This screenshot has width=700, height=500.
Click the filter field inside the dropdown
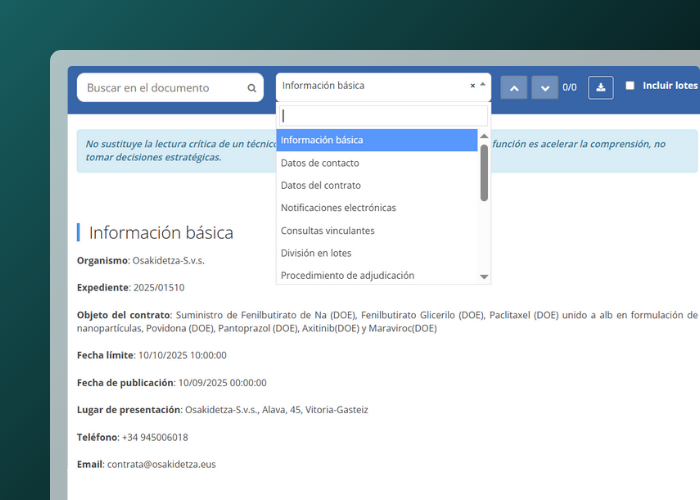[383, 116]
